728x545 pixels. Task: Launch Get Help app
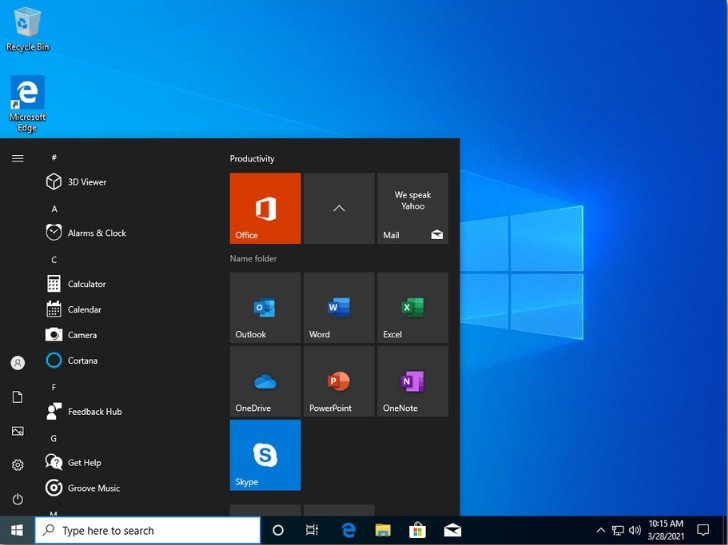tap(84, 463)
